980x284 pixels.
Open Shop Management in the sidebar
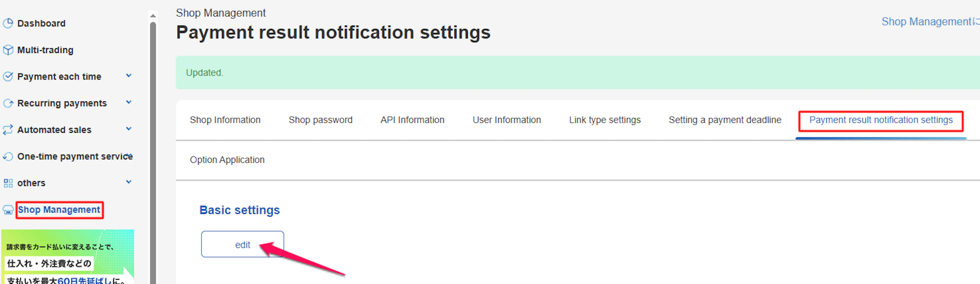point(59,210)
